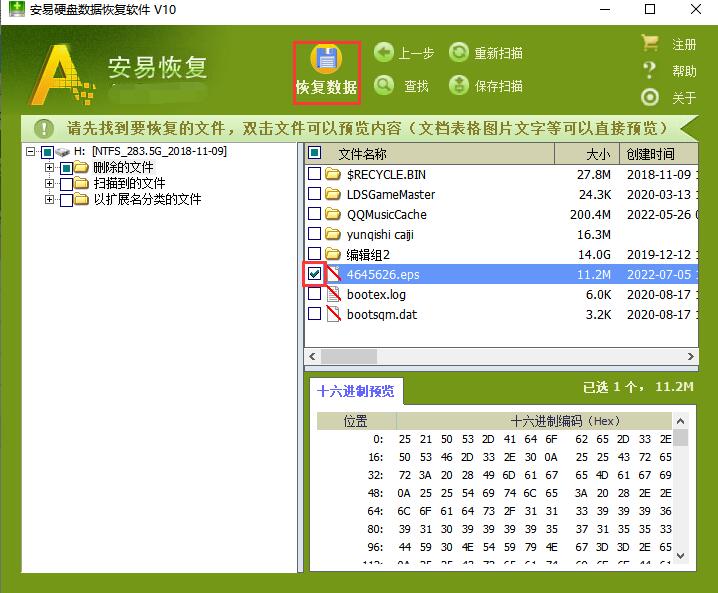Toggle the select-all checkbox in file list header
718x593 pixels.
point(315,153)
